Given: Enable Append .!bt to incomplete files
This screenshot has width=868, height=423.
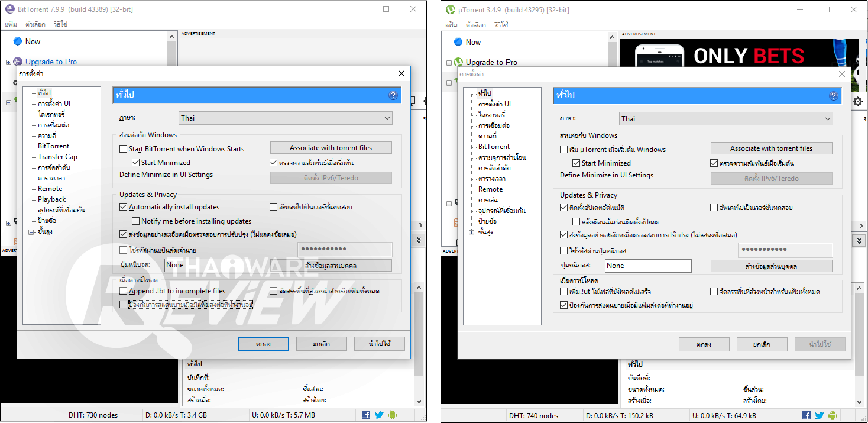Looking at the screenshot, I should [x=124, y=291].
